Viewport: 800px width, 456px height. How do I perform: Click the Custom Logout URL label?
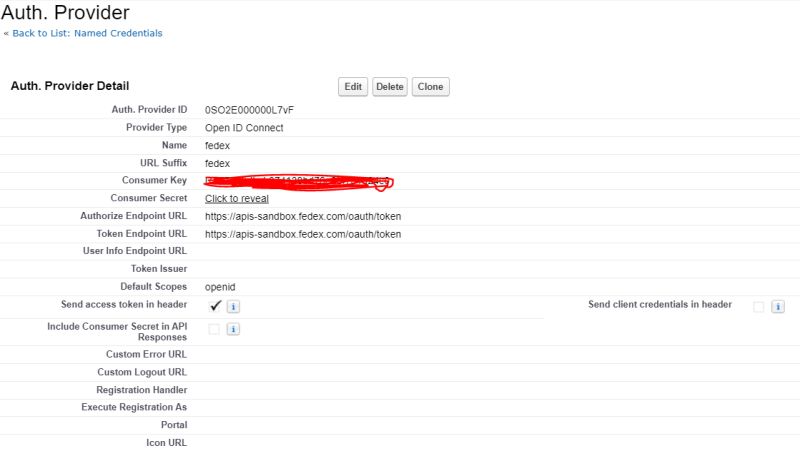coord(142,372)
